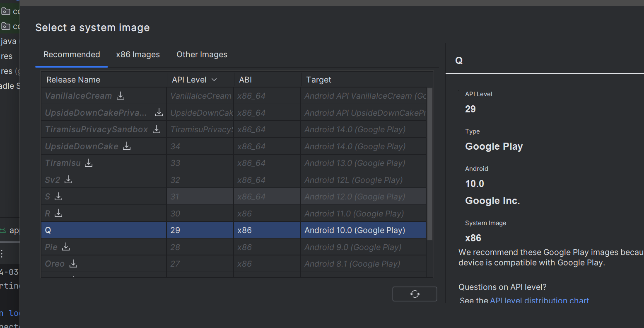Download the Pie system image
644x328 pixels.
66,247
